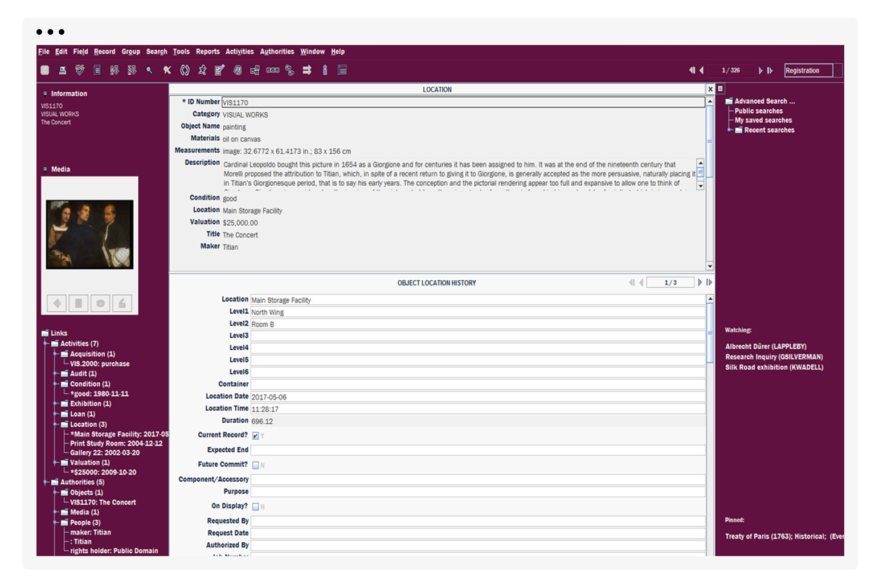Viewport: 883px width, 588px height.
Task: Open the edit form pencil icon
Action: 219,70
